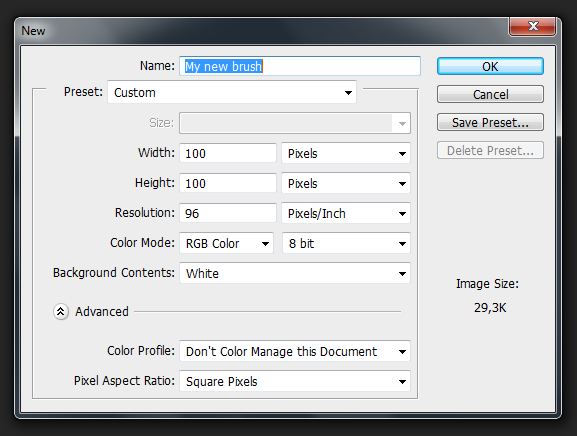This screenshot has height=436, width=577.
Task: Click the Cancel button
Action: point(490,95)
